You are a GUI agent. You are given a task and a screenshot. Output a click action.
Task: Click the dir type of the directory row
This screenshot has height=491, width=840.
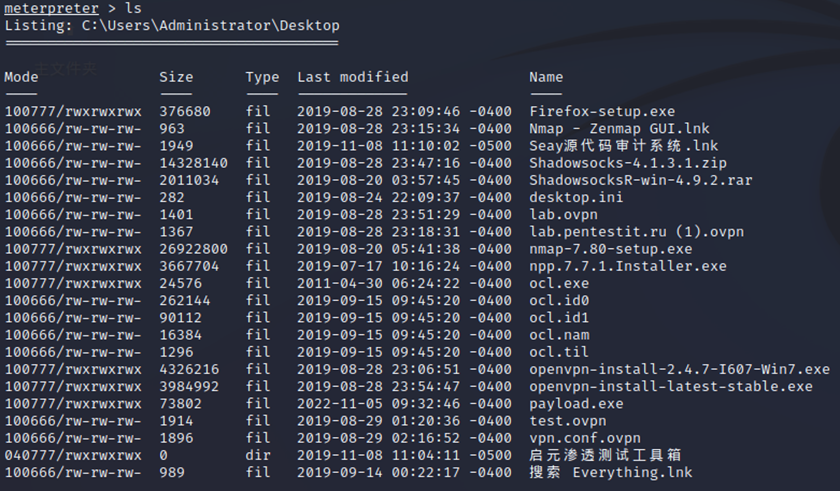pyautogui.click(x=258, y=455)
